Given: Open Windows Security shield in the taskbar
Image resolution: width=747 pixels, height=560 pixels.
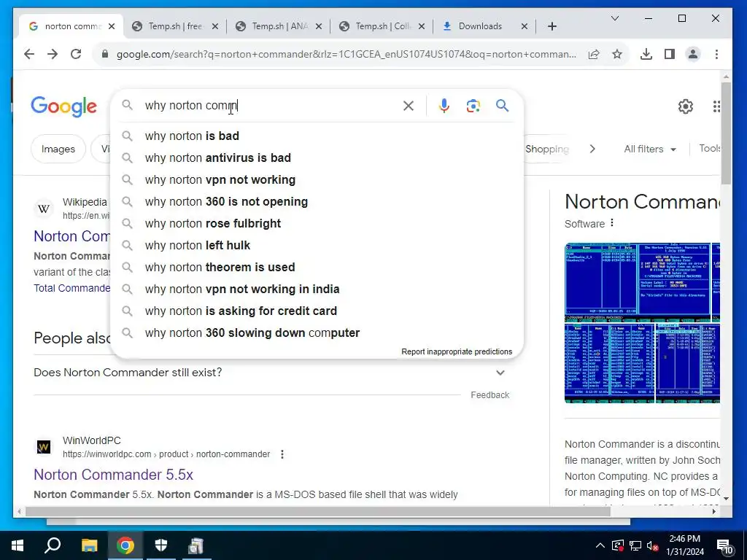Looking at the screenshot, I should coord(161,545).
